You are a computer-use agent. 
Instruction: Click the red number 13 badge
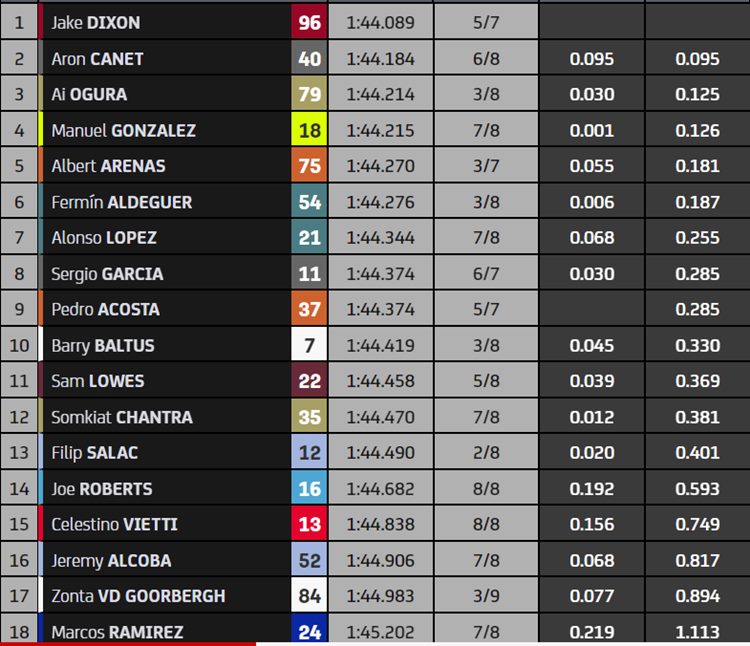pyautogui.click(x=309, y=524)
